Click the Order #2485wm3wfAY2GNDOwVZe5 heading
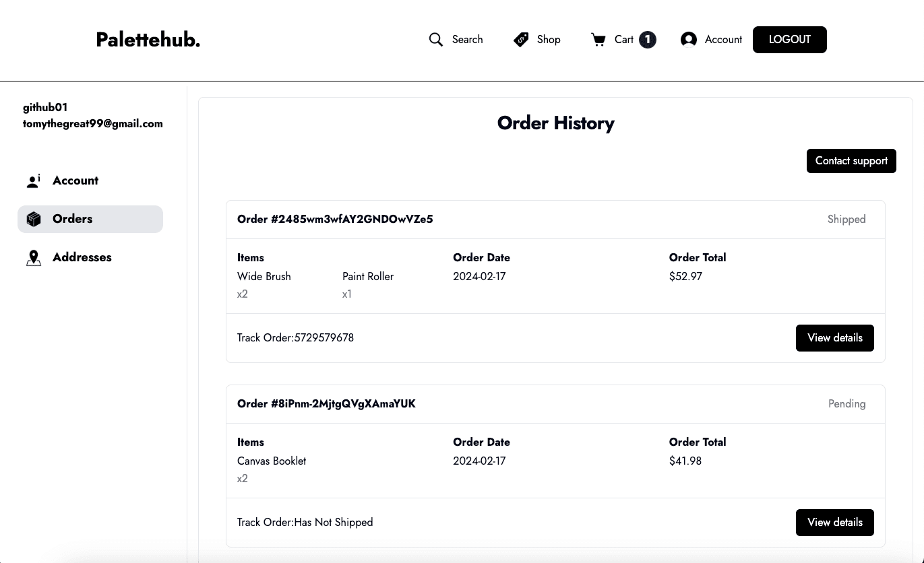Screen dimensions: 924x563 (335, 220)
